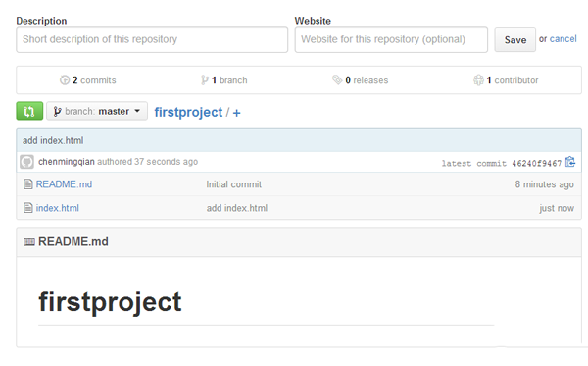Click the index.html file icon
Image resolution: width=588 pixels, height=366 pixels.
coord(28,208)
